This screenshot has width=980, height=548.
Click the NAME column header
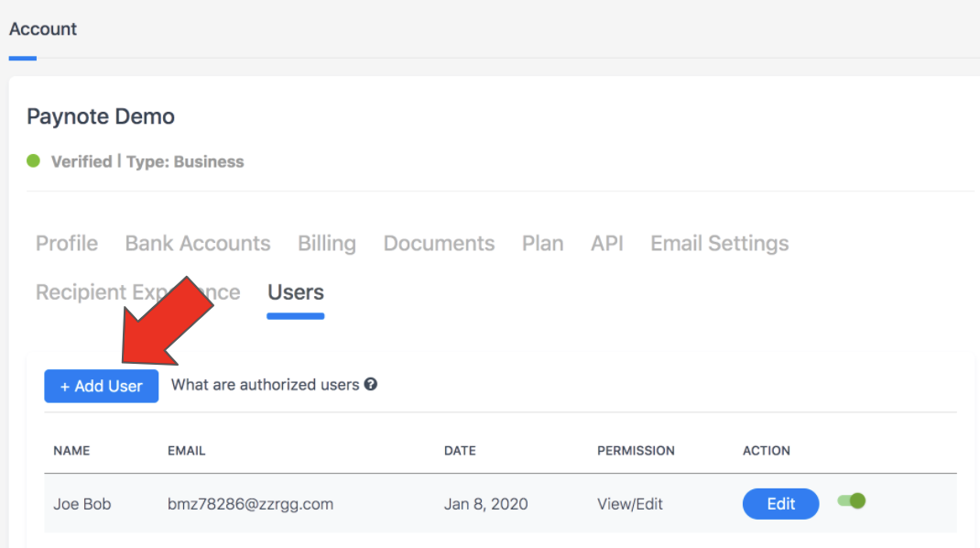(x=71, y=451)
